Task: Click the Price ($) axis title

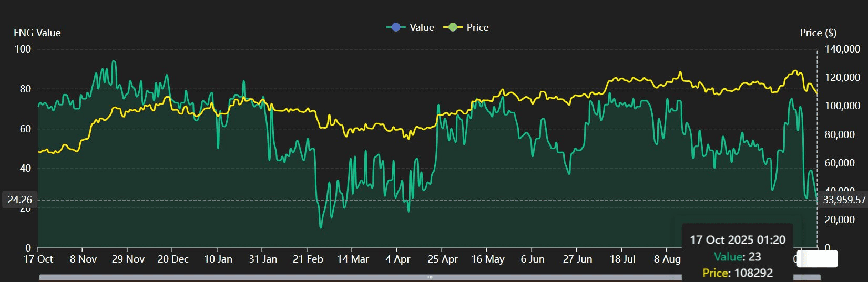Action: tap(818, 33)
